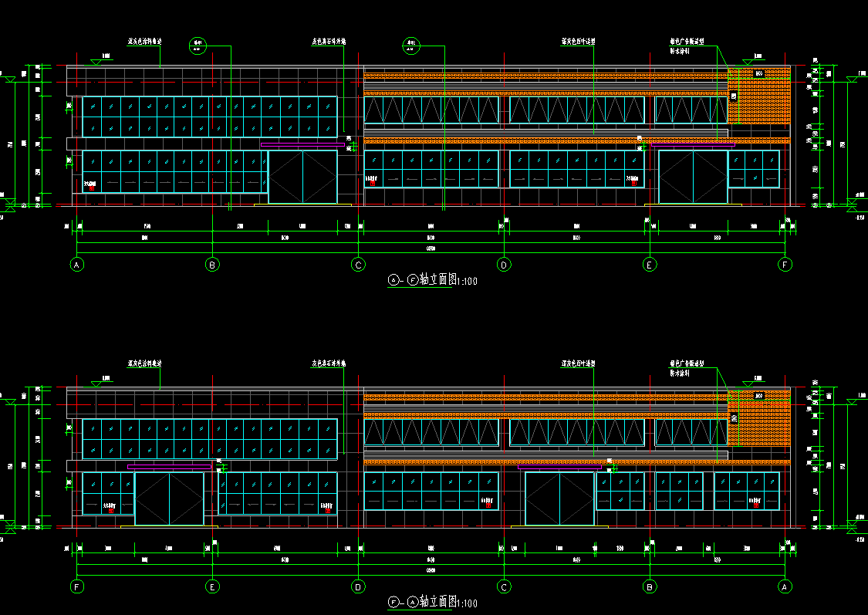Pick left double door in lower elevation
The height and width of the screenshot is (615, 868).
pos(170,499)
